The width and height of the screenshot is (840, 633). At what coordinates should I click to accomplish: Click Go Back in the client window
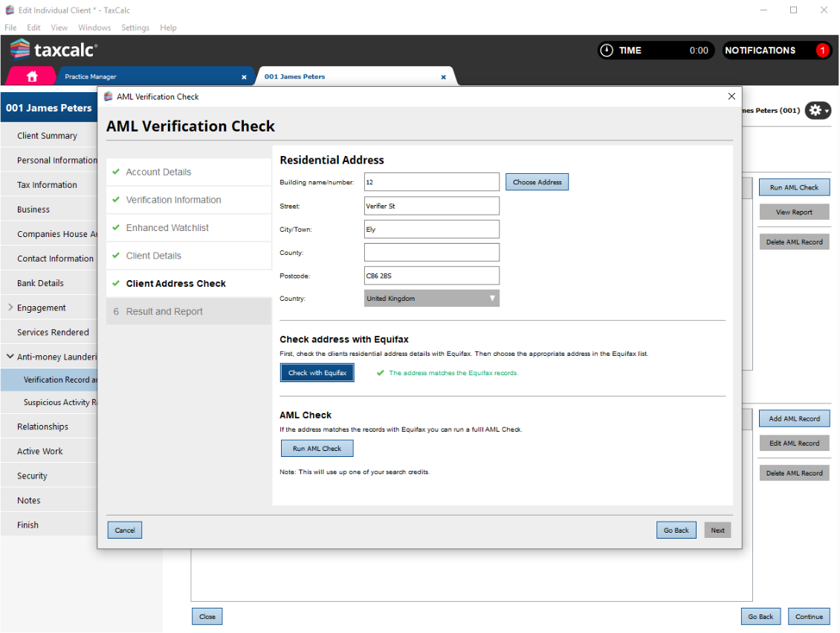[x=760, y=617]
